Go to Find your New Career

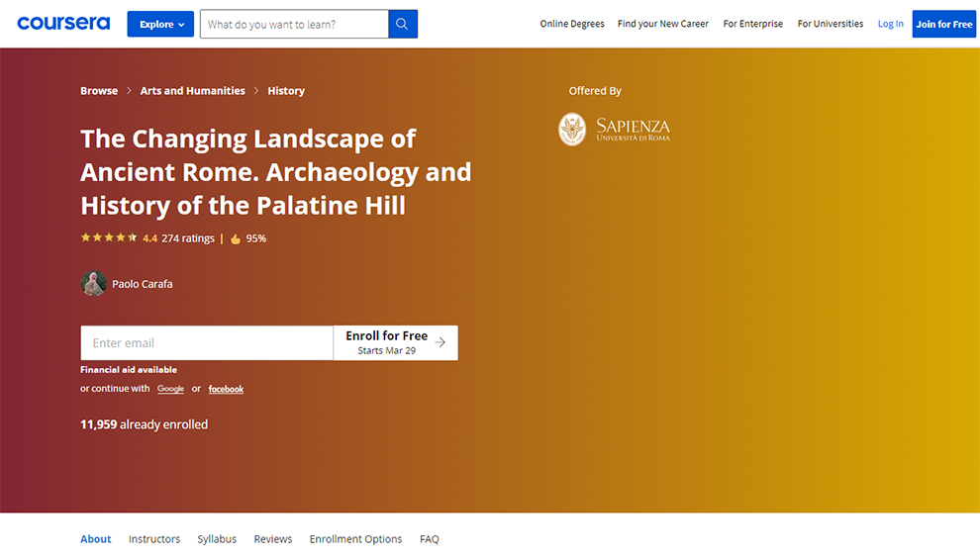coord(662,24)
